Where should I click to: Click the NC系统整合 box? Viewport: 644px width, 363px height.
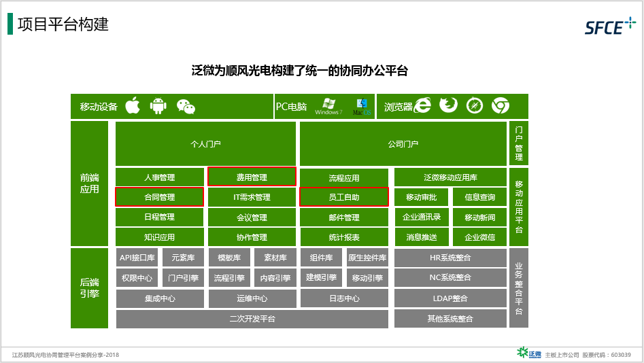coord(451,277)
